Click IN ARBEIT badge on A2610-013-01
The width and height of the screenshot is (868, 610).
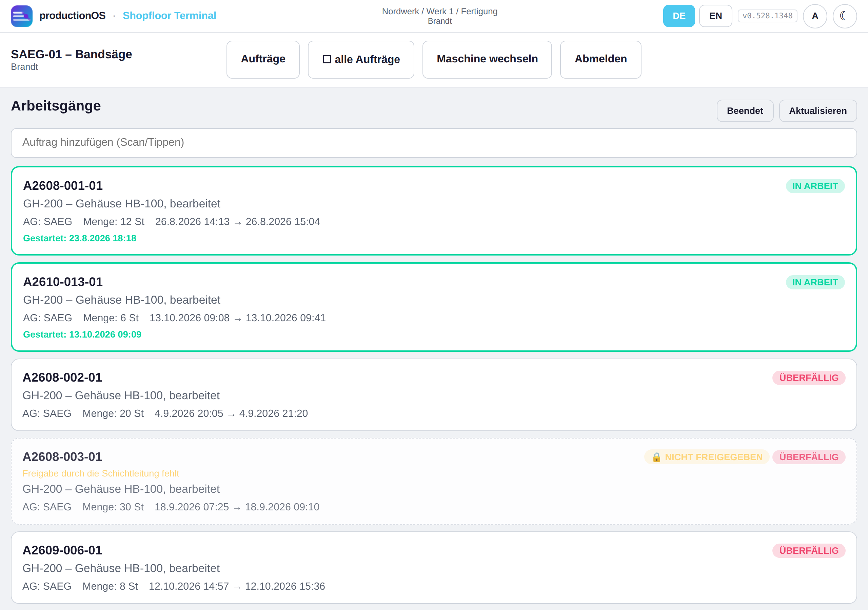[x=815, y=282]
